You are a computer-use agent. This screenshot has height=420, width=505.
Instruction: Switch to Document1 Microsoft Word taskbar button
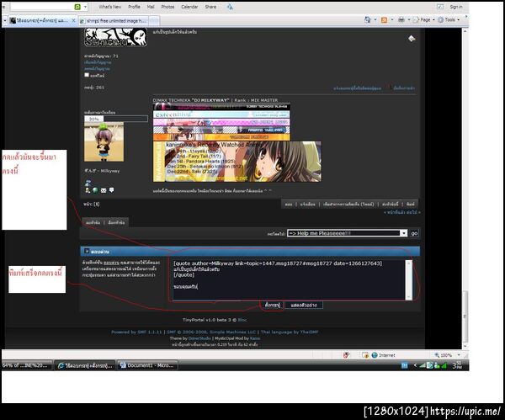point(147,365)
